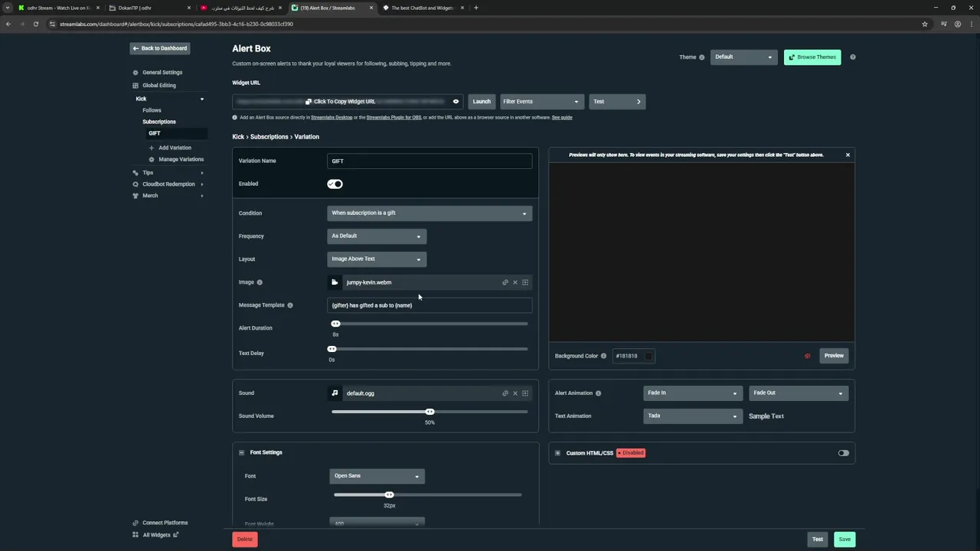
Task: Expand the Custom HTML/CSS section
Action: (x=557, y=453)
